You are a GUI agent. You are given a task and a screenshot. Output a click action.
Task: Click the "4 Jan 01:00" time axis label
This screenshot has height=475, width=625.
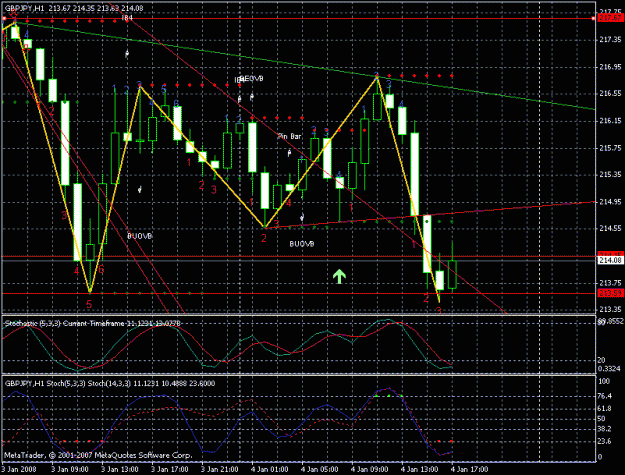tap(270, 469)
